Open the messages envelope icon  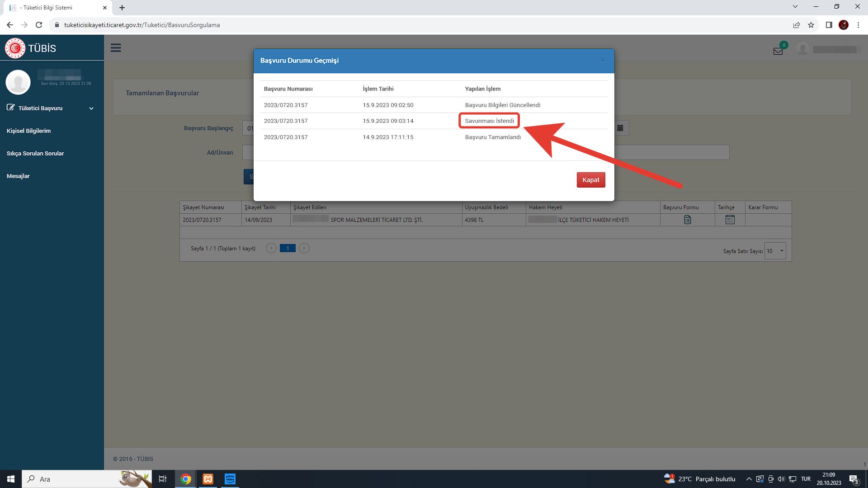pos(778,51)
